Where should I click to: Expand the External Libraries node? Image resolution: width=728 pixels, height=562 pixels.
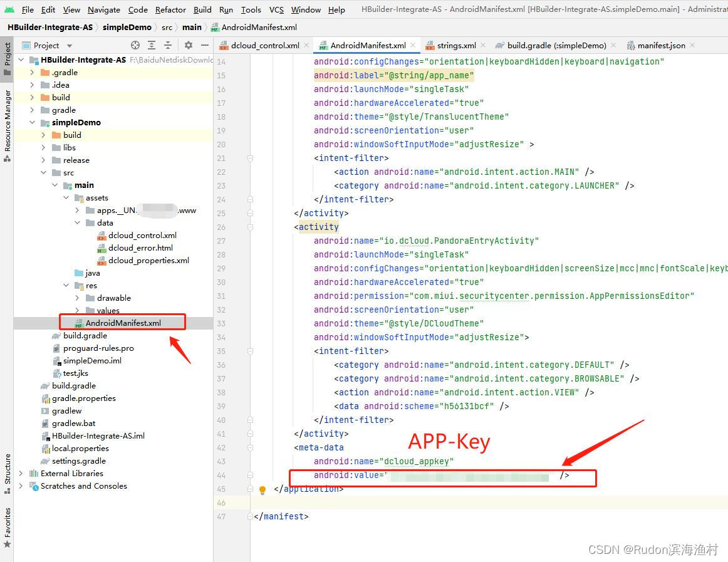(x=19, y=473)
